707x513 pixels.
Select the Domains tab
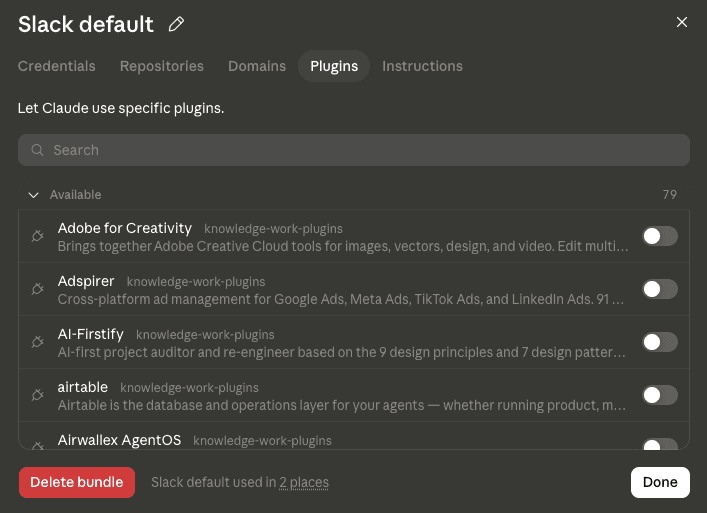tap(257, 66)
